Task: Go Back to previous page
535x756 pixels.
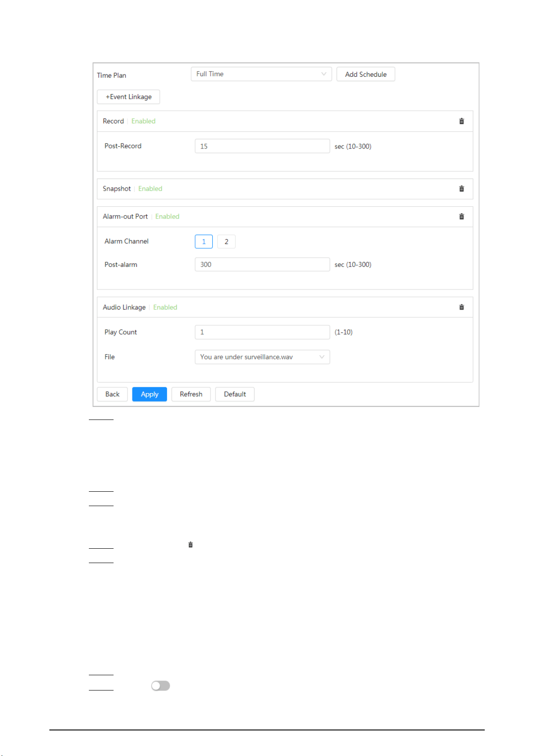Action: pyautogui.click(x=112, y=394)
